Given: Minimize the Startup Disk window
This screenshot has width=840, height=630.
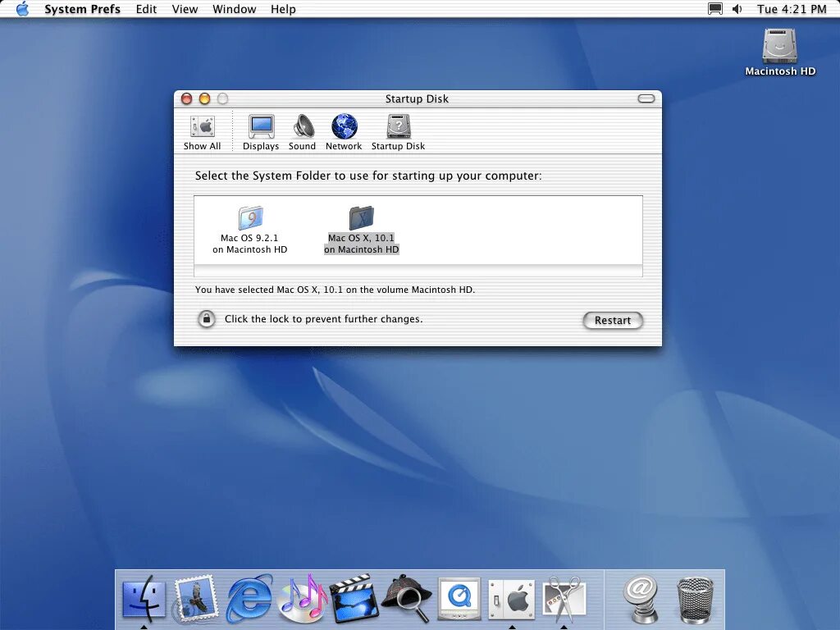Looking at the screenshot, I should click(204, 98).
